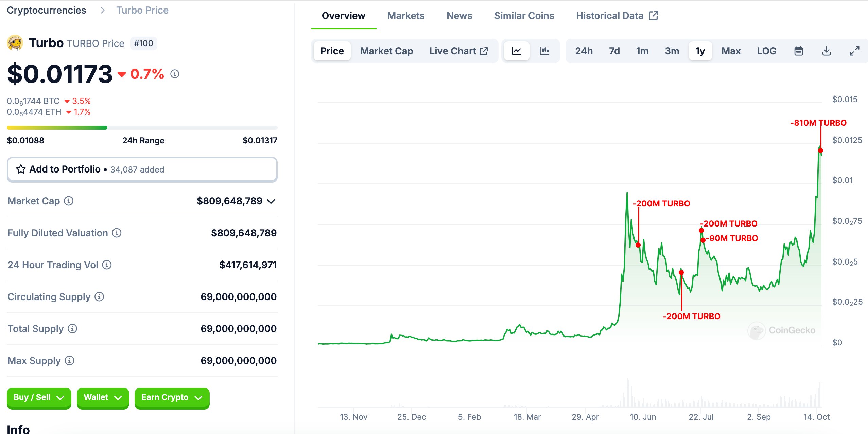Select the 7d time range
This screenshot has height=434, width=868.
point(614,51)
